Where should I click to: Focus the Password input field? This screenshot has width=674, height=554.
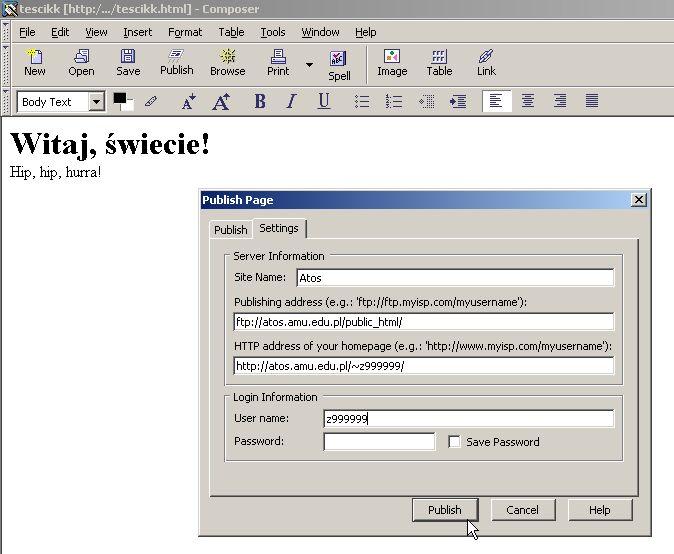point(379,442)
